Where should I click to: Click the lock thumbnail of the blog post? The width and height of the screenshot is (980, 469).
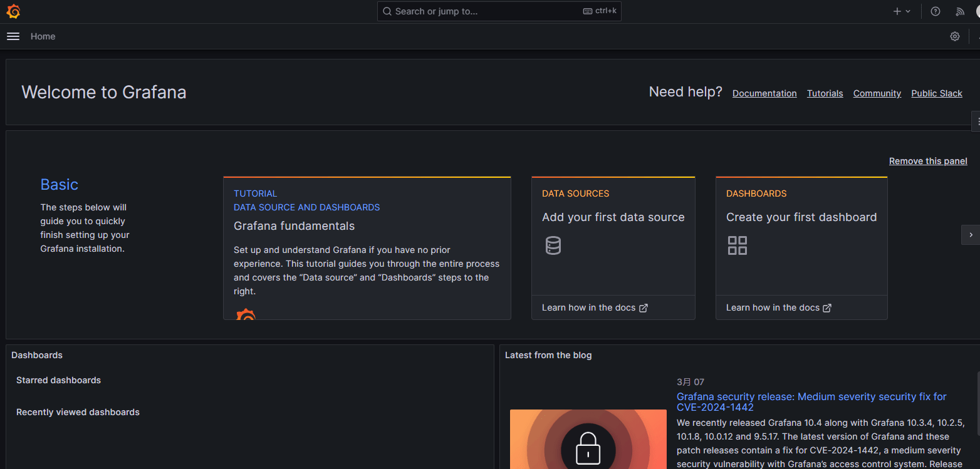[x=588, y=441]
